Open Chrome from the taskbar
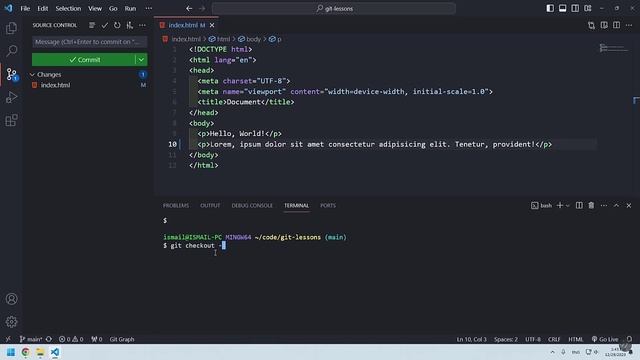Screen dimensions: 640x360 [x=26, y=352]
